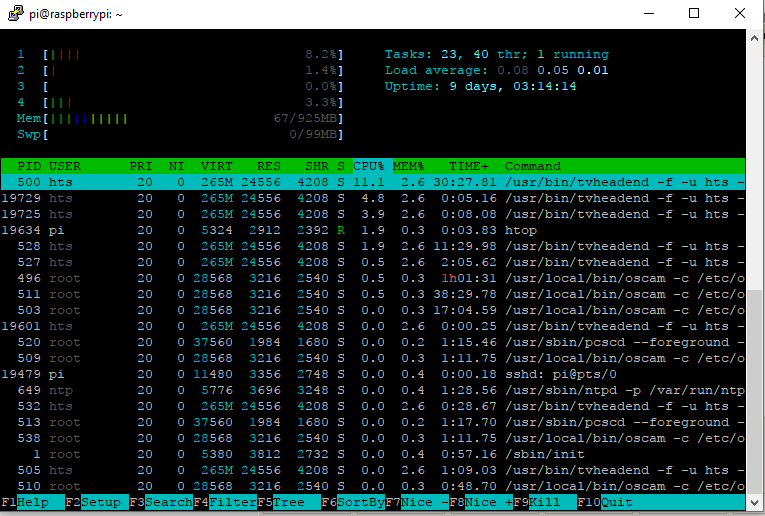
Task: Click F4 Filter in function bar
Action: point(225,502)
